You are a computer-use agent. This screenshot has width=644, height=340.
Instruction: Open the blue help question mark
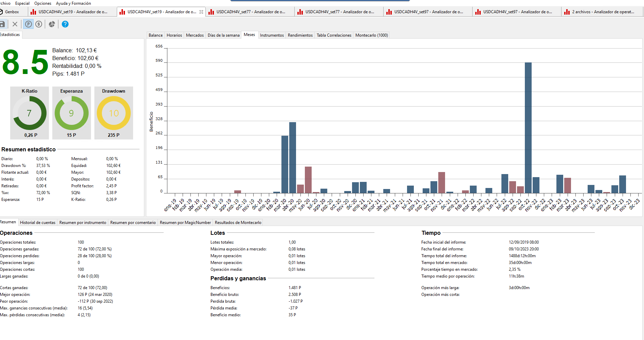(65, 24)
